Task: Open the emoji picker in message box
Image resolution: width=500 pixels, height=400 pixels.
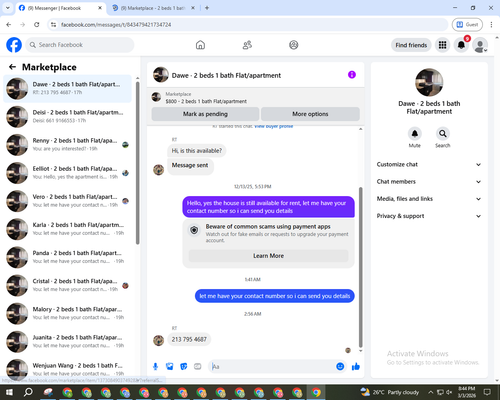Action: 340,367
